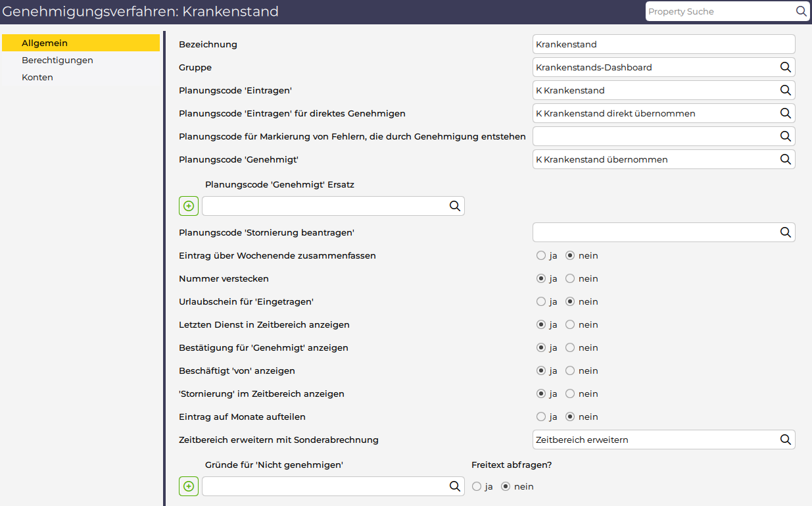Open lookup in Gründe für 'Nicht genehmigen'
Viewport: 812px width, 506px height.
pos(454,486)
